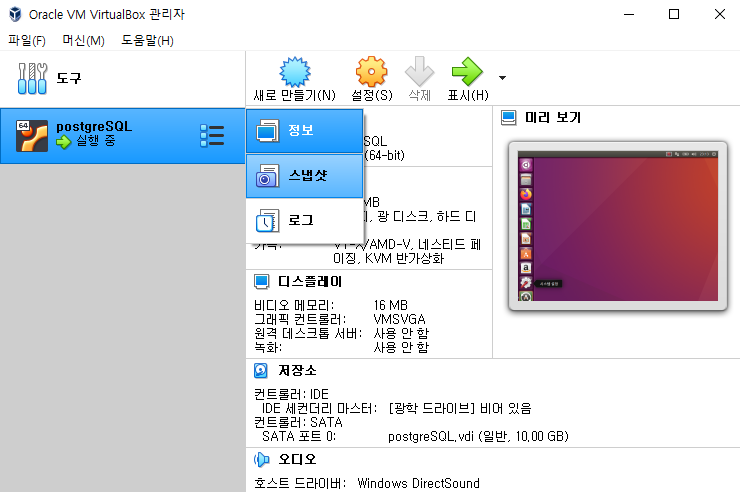Click the VMSVGA graphics controller value
Screen dimensions: 740x492
click(x=399, y=319)
